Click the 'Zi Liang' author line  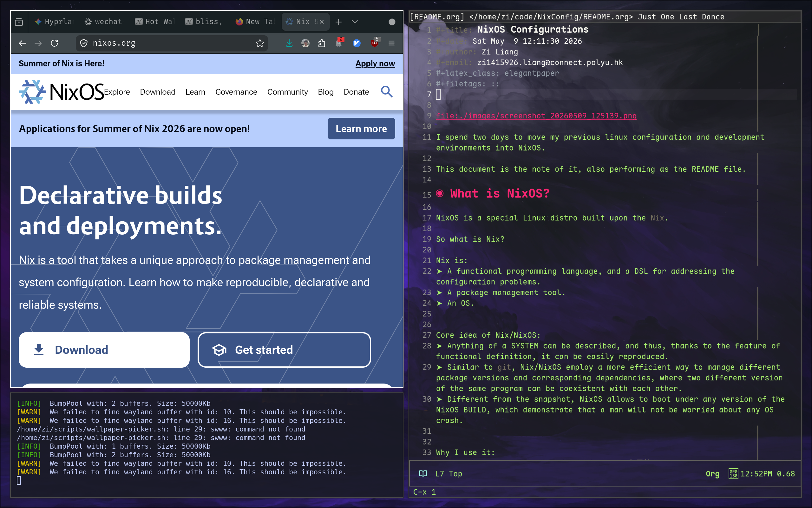pyautogui.click(x=500, y=52)
